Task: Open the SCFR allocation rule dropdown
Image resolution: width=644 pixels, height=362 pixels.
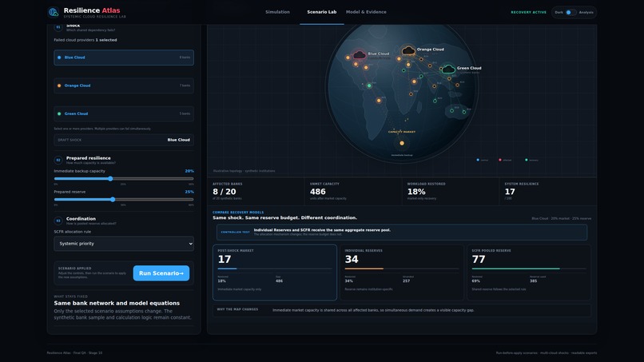Action: coord(124,244)
